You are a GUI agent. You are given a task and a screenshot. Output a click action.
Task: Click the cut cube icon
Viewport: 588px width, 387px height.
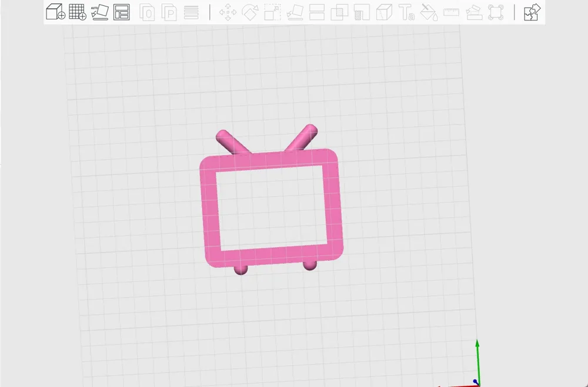click(x=384, y=12)
